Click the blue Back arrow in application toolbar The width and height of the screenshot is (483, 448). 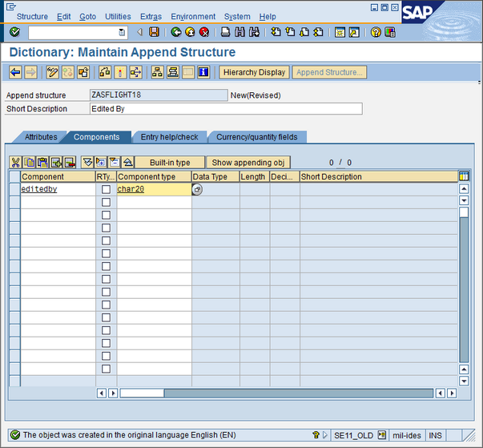pos(15,72)
